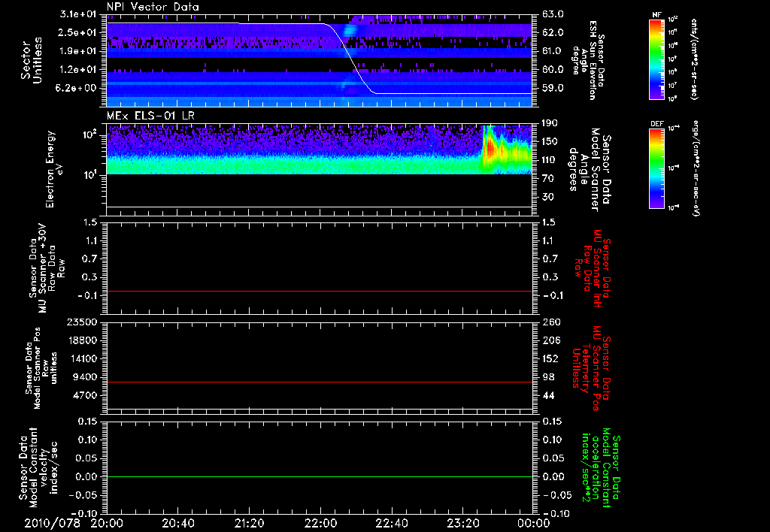This screenshot has width=770, height=532.
Task: Click the 00:00 time axis label
Action: pyautogui.click(x=533, y=523)
